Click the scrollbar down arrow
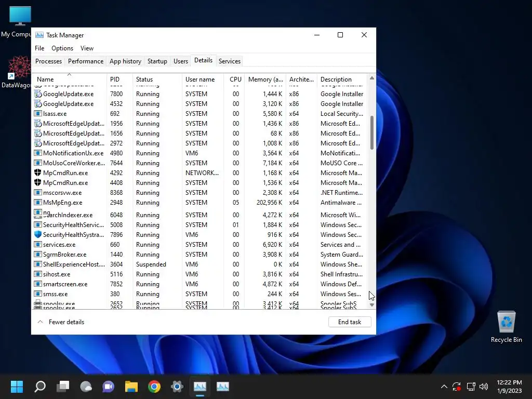Screen dimensions: 532x399 click(x=372, y=305)
